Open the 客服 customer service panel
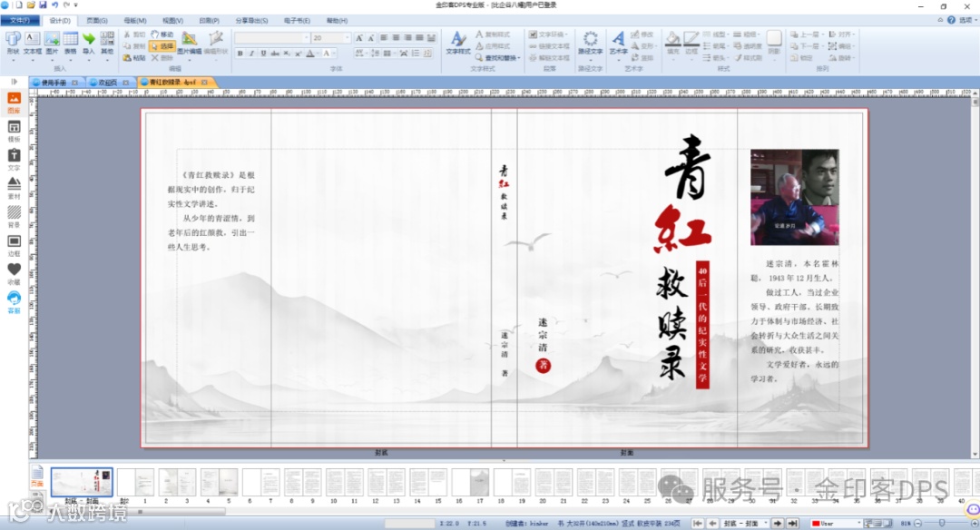Viewport: 980px width, 530px height. [x=14, y=302]
